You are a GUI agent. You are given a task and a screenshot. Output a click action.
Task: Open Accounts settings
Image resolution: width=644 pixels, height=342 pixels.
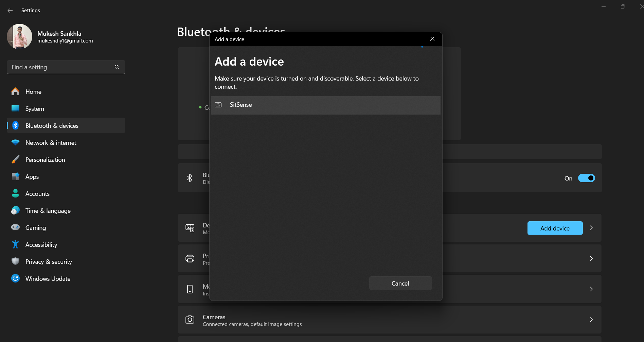(x=66, y=193)
